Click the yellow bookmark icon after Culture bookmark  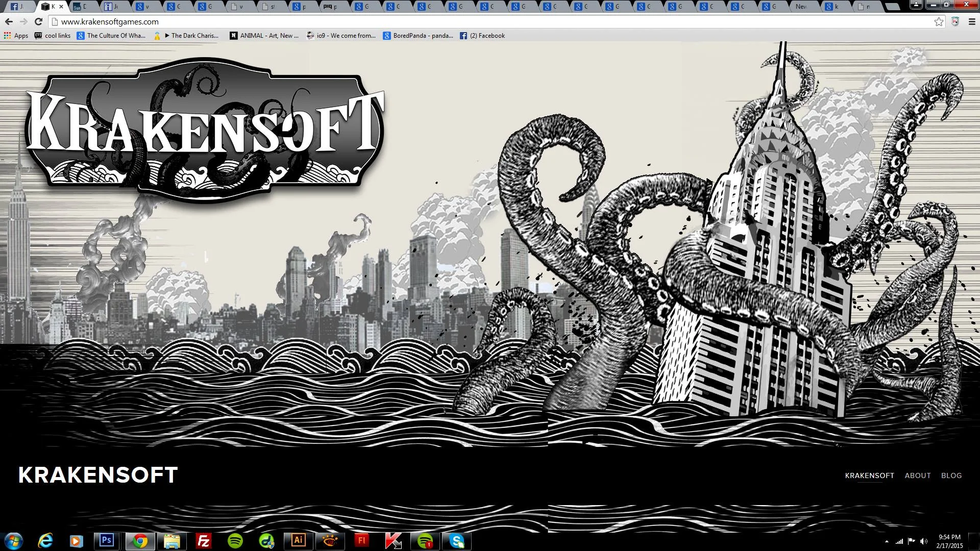pos(157,36)
